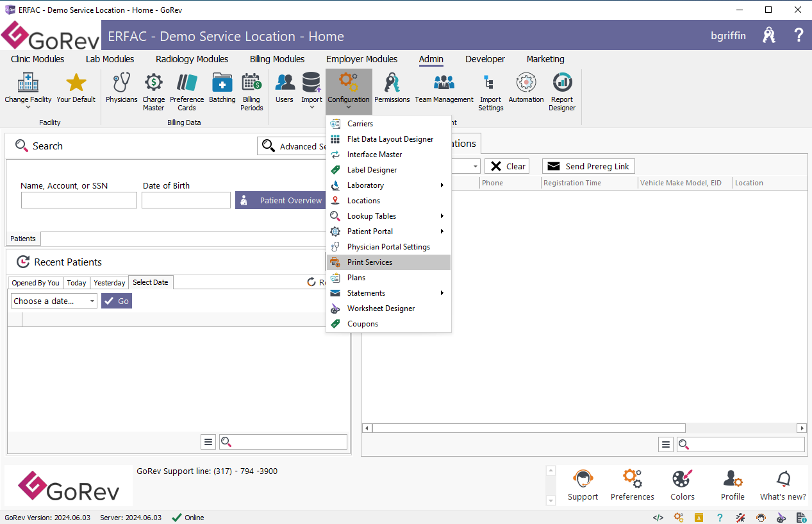
Task: Click the teal question mark status icon
Action: coord(720,518)
